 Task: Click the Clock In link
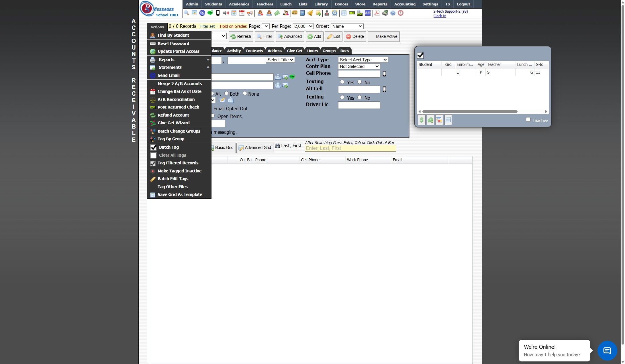coord(440,16)
